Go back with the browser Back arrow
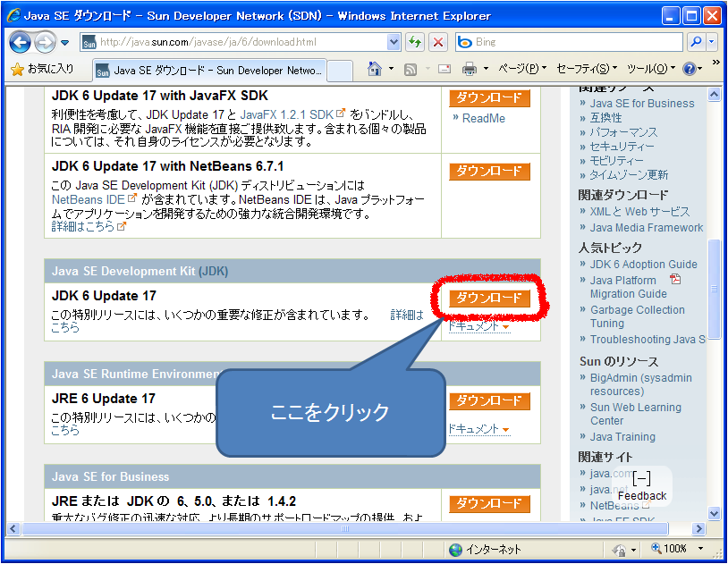This screenshot has height=564, width=728. tap(20, 43)
